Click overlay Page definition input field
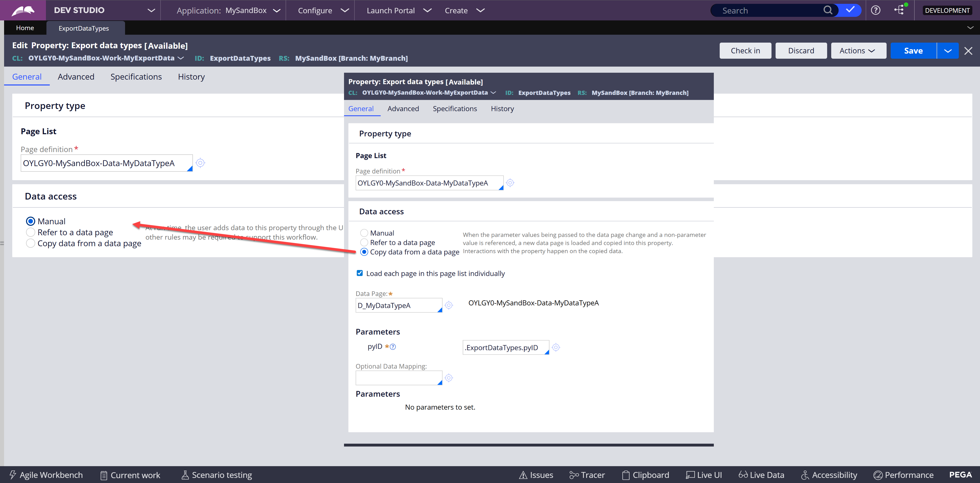Image resolution: width=980 pixels, height=483 pixels. [x=430, y=183]
